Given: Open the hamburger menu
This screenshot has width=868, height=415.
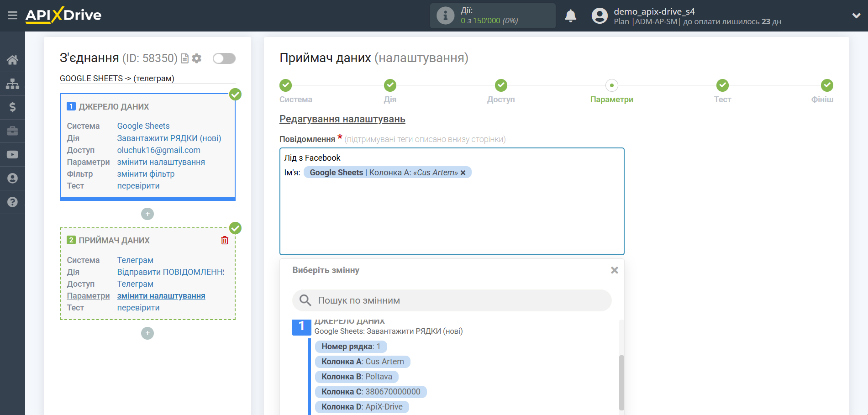Looking at the screenshot, I should pos(12,16).
